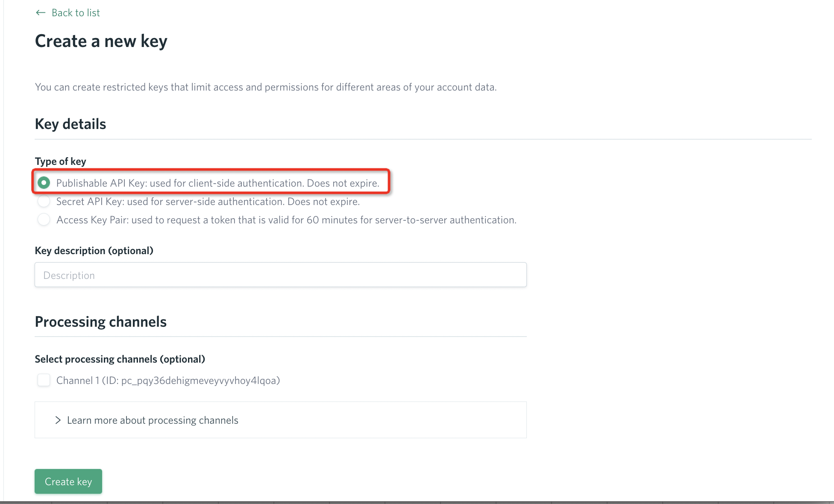Click the Secret API Key description text
This screenshot has width=834, height=504.
208,202
